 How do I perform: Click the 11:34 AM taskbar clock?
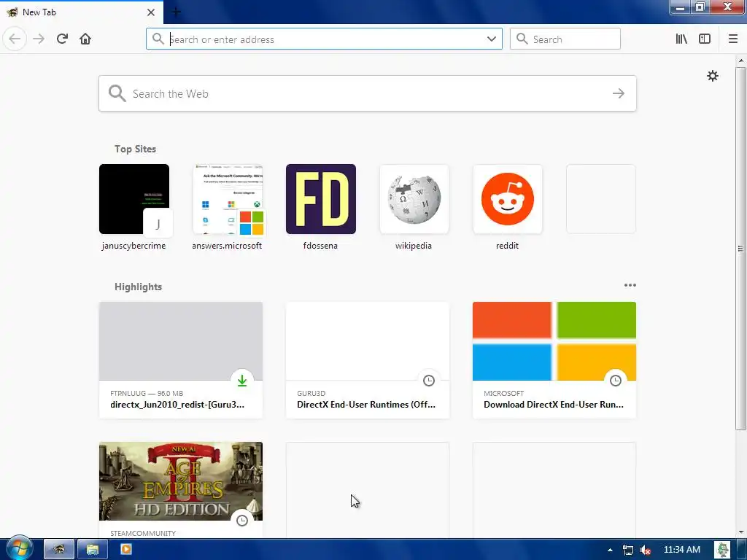coord(682,550)
